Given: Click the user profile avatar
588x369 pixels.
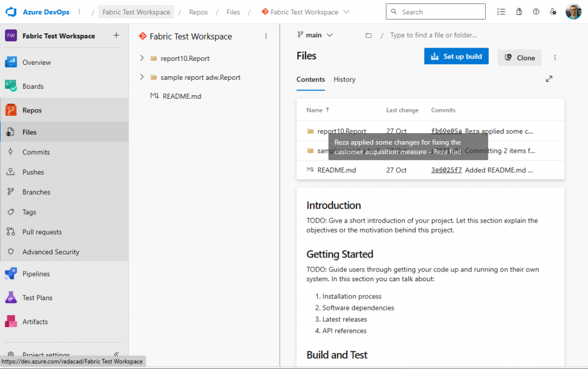Looking at the screenshot, I should (573, 11).
